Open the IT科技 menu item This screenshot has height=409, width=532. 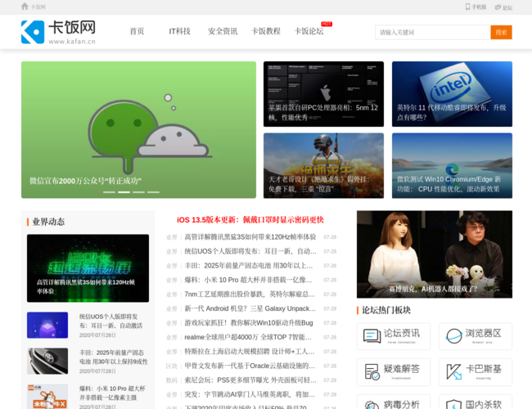pyautogui.click(x=180, y=31)
